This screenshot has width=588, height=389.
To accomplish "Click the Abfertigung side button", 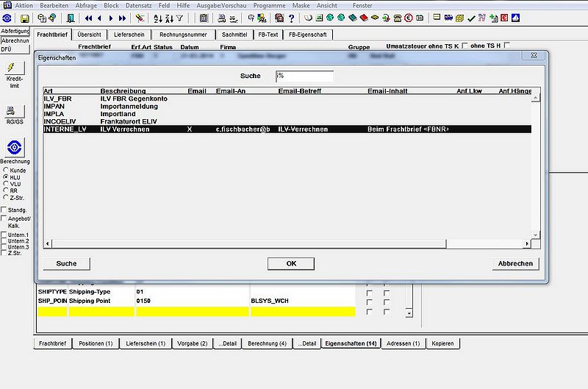I will 15,31.
